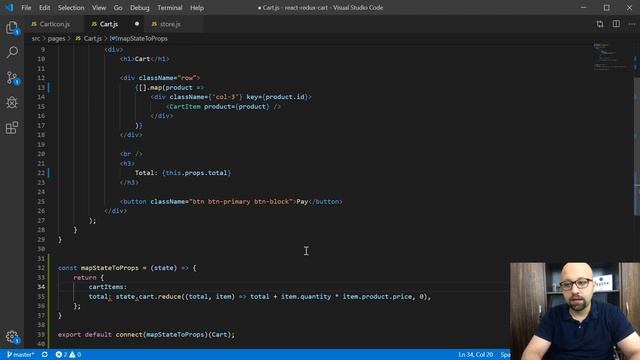The height and width of the screenshot is (360, 640).
Task: Click the VS Code logo icon
Action: point(9,7)
